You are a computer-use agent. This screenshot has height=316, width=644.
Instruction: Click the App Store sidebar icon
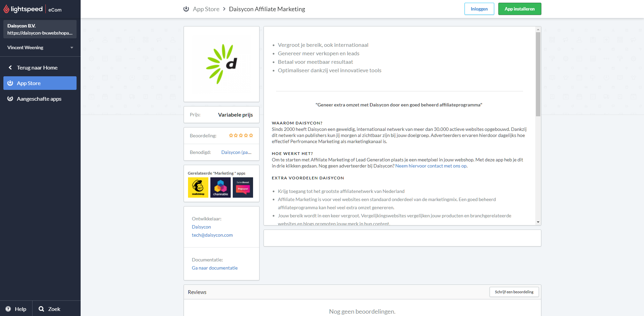[x=10, y=83]
